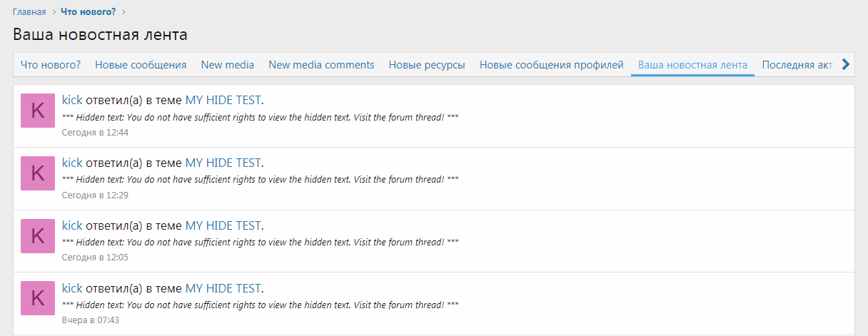Click the Сегодня в 12:05 timestamp
868x336 pixels.
pos(95,258)
